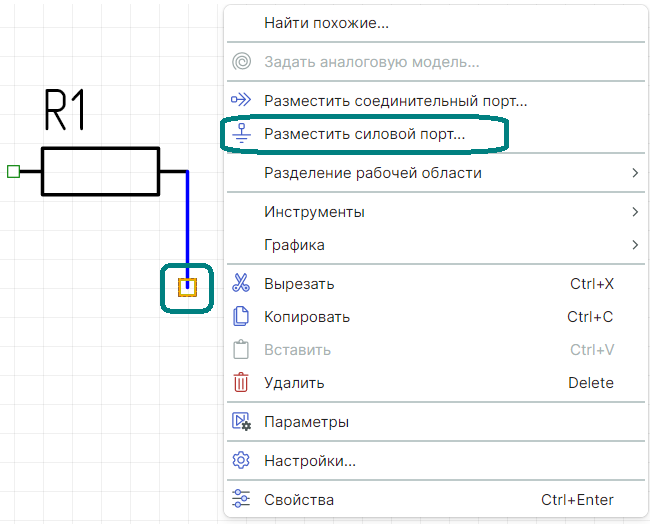The height and width of the screenshot is (524, 650).
Task: Select the R1 resistor body rectangle
Action: (100, 171)
